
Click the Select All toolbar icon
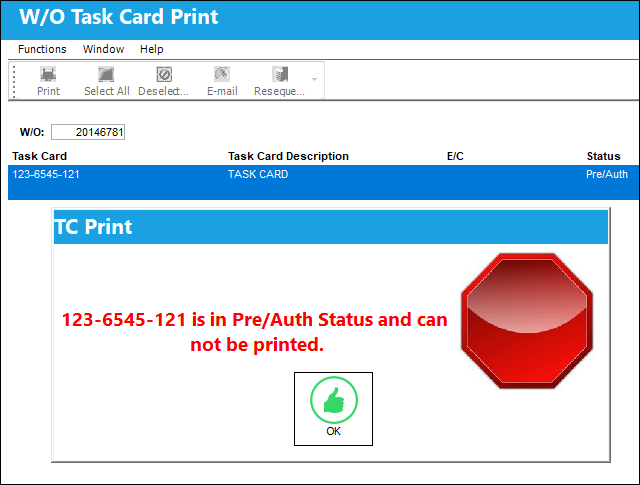[x=107, y=81]
